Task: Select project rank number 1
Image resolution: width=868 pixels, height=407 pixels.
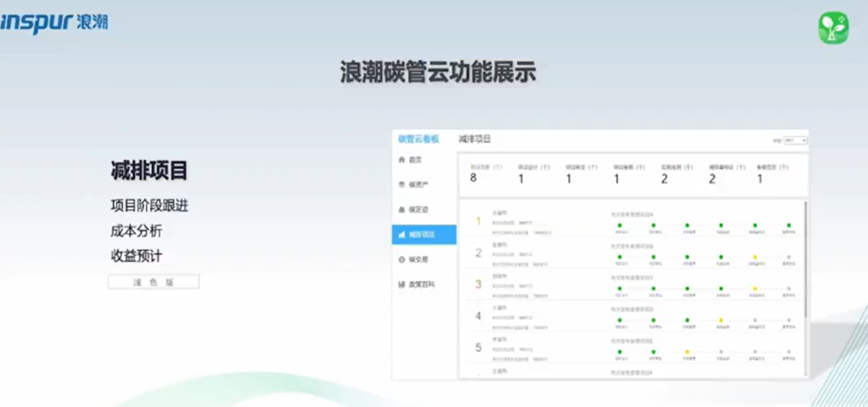Action: (x=478, y=221)
